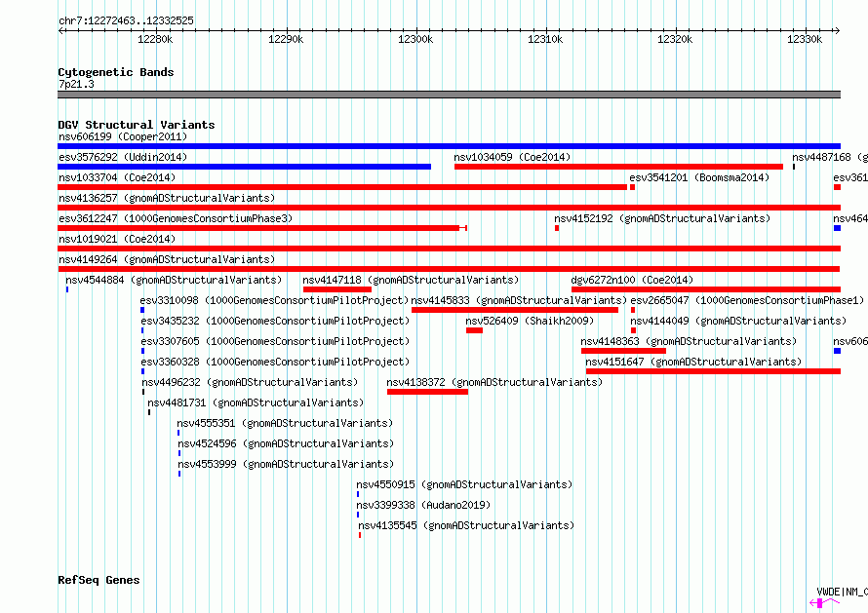Open esv3541201 (Boomsma2014) label
Image resolution: width=868 pixels, height=613 pixels.
point(699,177)
